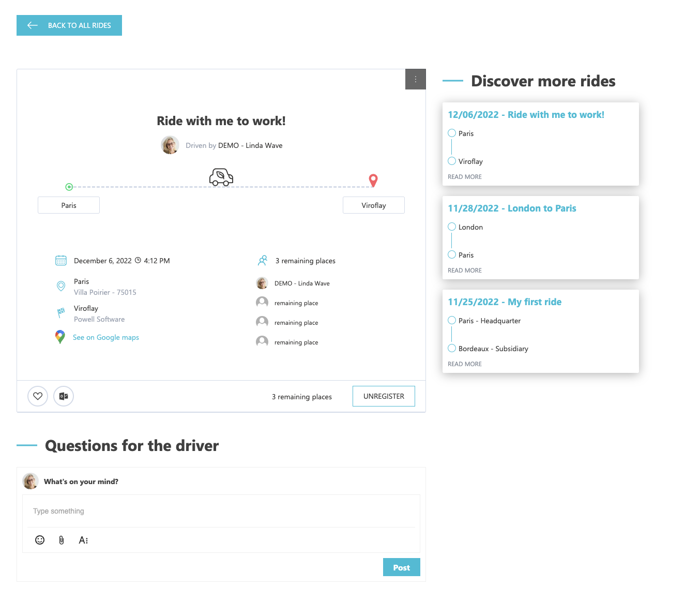Open the ellipsis options menu on the ride card
The width and height of the screenshot is (700, 602).
415,79
